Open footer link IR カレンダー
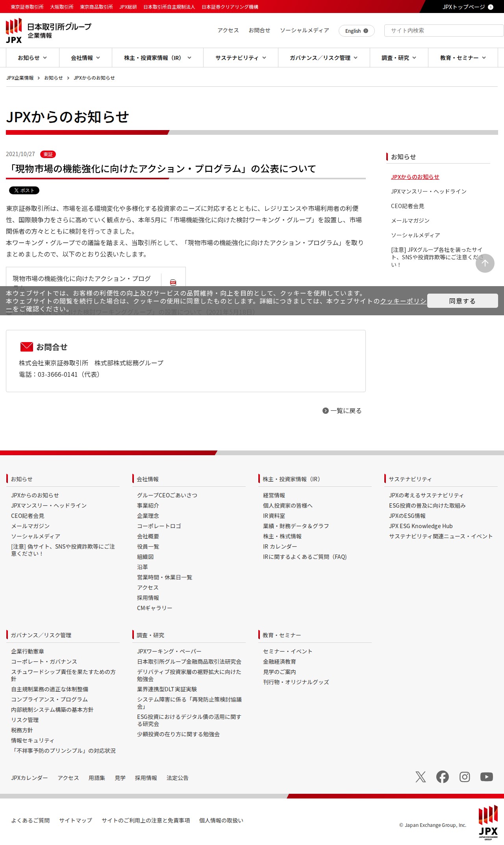Image resolution: width=504 pixels, height=845 pixels. coord(280,547)
